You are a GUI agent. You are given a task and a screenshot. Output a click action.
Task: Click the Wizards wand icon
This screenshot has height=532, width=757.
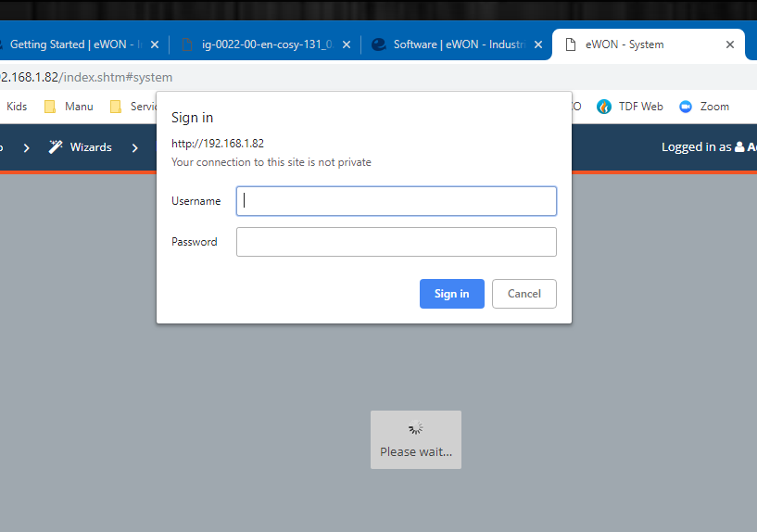pyautogui.click(x=56, y=147)
